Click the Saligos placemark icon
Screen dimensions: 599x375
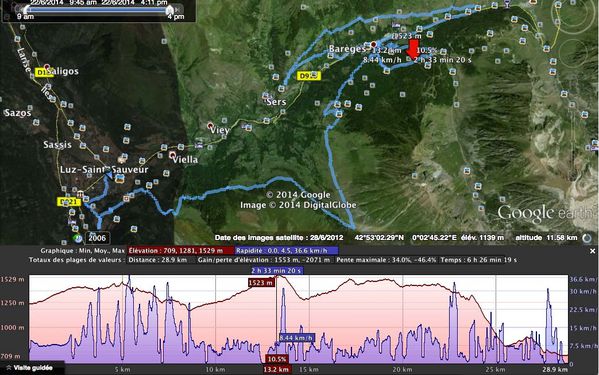(47, 67)
